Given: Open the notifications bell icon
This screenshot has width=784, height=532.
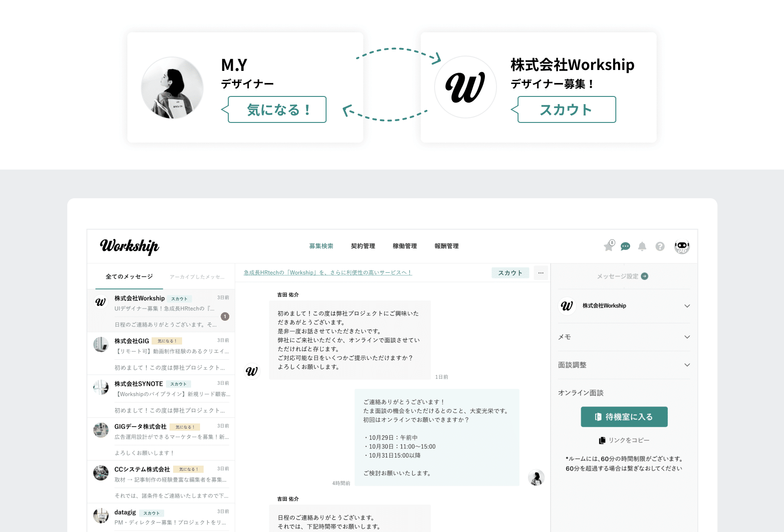Looking at the screenshot, I should coord(642,246).
